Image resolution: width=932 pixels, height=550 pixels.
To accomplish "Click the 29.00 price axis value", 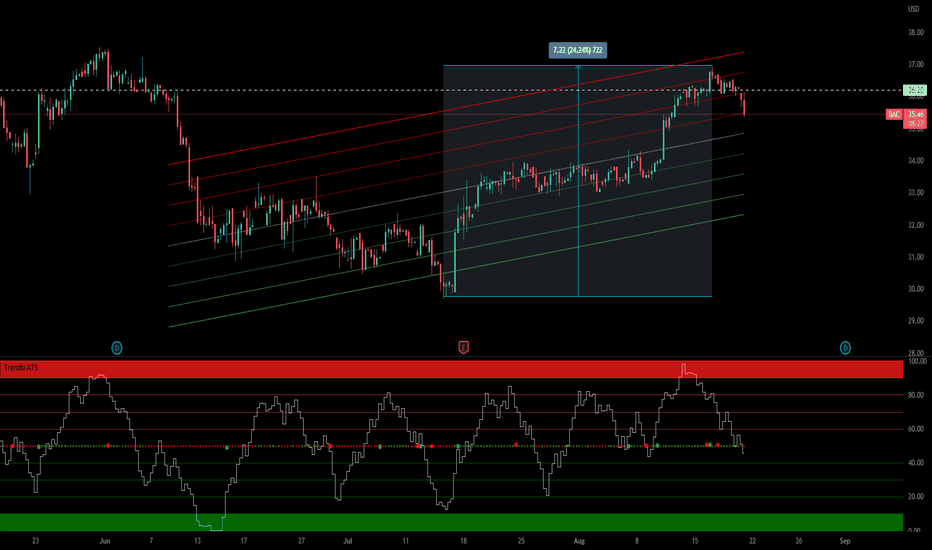I will [x=915, y=320].
